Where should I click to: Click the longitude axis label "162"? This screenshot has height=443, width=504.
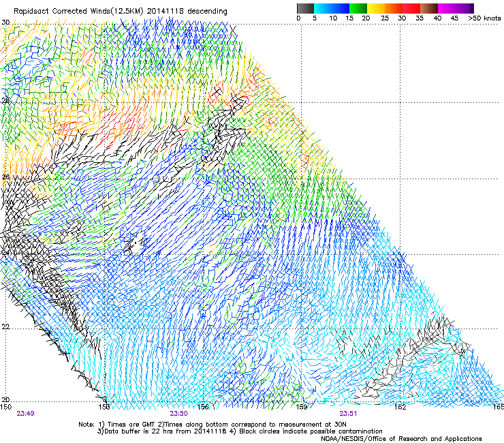point(400,407)
